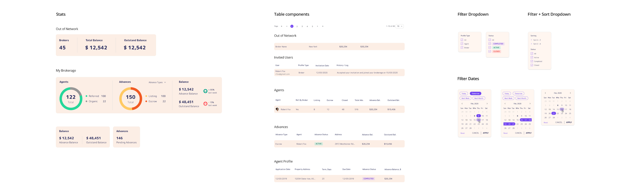The width and height of the screenshot is (644, 195).
Task: Uncheck the Agent checkbox under Profile Type
Action: tap(462, 44)
